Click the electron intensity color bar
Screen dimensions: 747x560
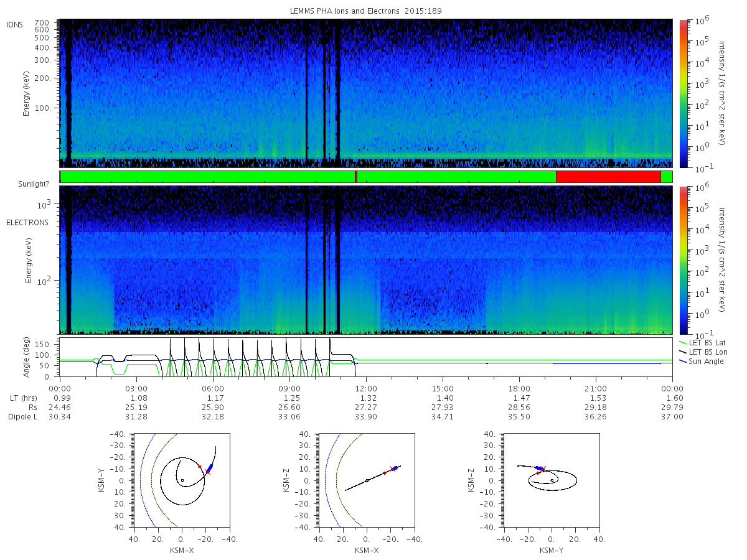click(x=684, y=259)
